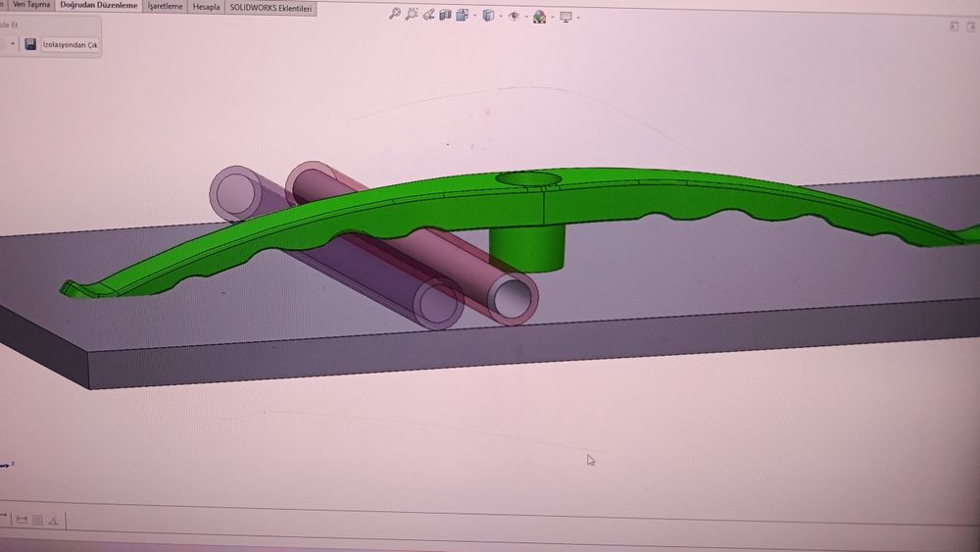Switch to the Veri Taşıma tab
Image resolution: width=980 pixels, height=552 pixels.
(31, 4)
